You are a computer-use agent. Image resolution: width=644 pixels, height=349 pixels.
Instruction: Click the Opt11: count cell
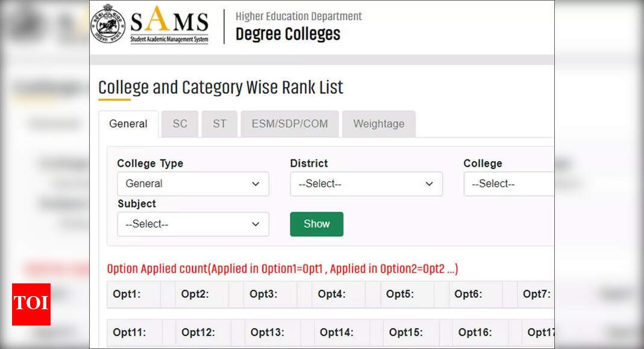tap(135, 333)
